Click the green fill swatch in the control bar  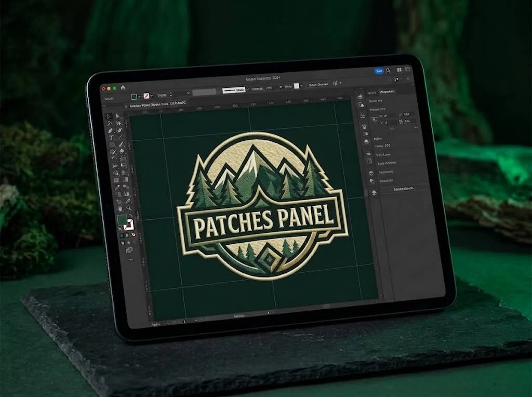(x=135, y=97)
